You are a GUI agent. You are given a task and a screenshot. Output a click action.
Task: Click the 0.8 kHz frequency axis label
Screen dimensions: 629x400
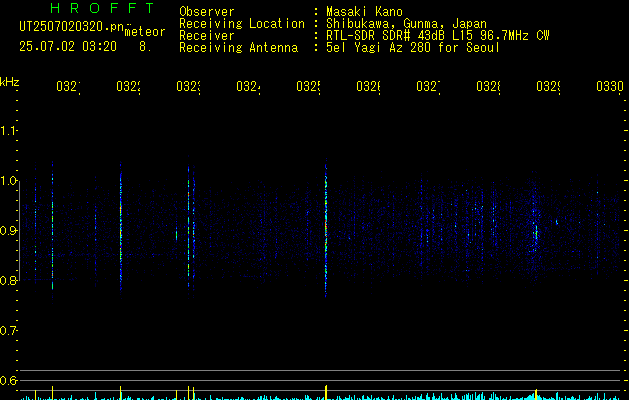pos(8,280)
